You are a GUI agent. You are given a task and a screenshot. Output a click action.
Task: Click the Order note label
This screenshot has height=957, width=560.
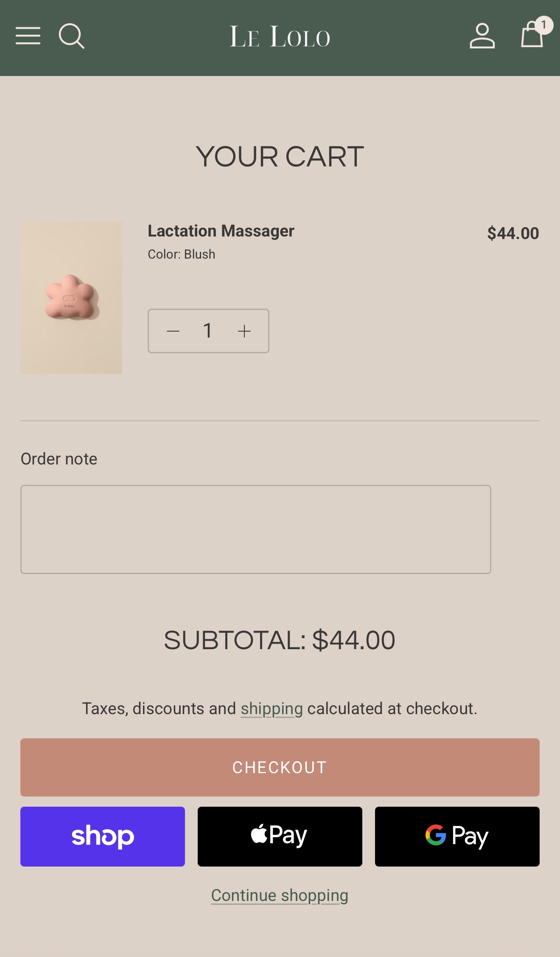[59, 459]
